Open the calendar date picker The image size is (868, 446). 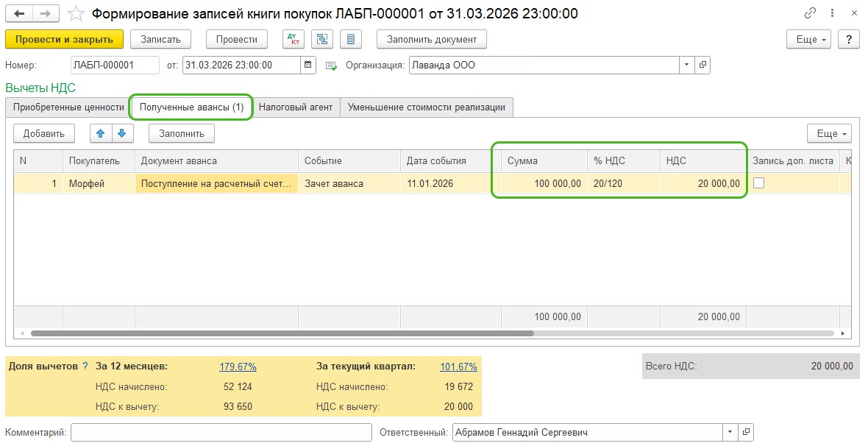point(309,65)
